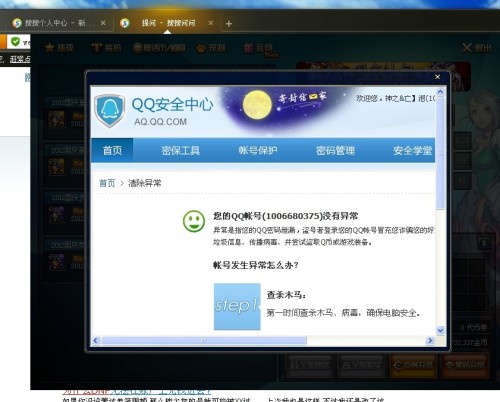
Task: Click the 首页 breadcrumb link
Action: (x=107, y=183)
